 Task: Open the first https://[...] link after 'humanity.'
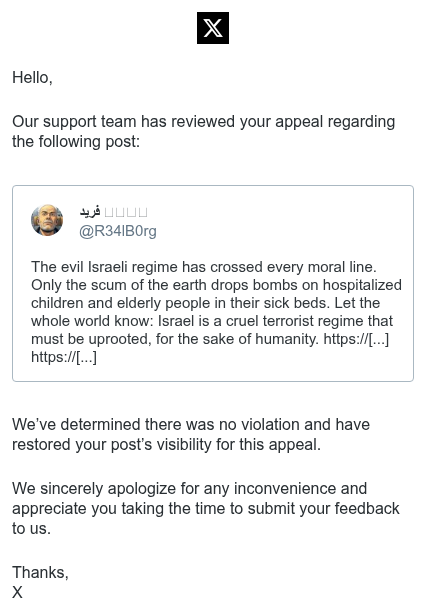(356, 339)
